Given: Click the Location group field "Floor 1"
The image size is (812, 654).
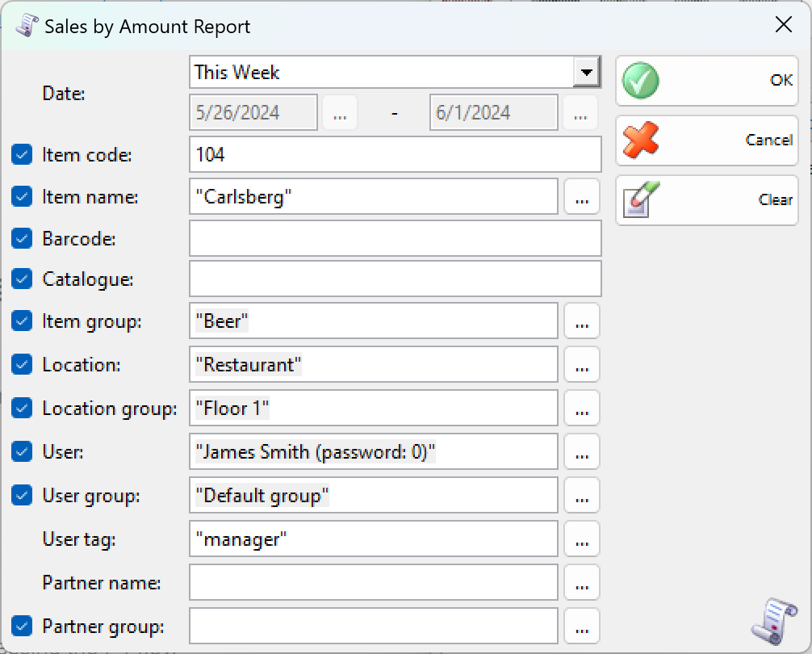Looking at the screenshot, I should (374, 408).
